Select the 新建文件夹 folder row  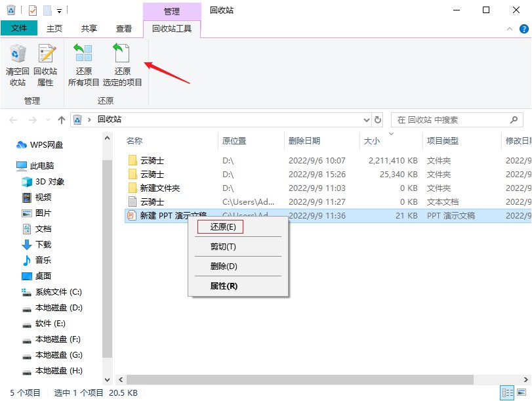328,188
